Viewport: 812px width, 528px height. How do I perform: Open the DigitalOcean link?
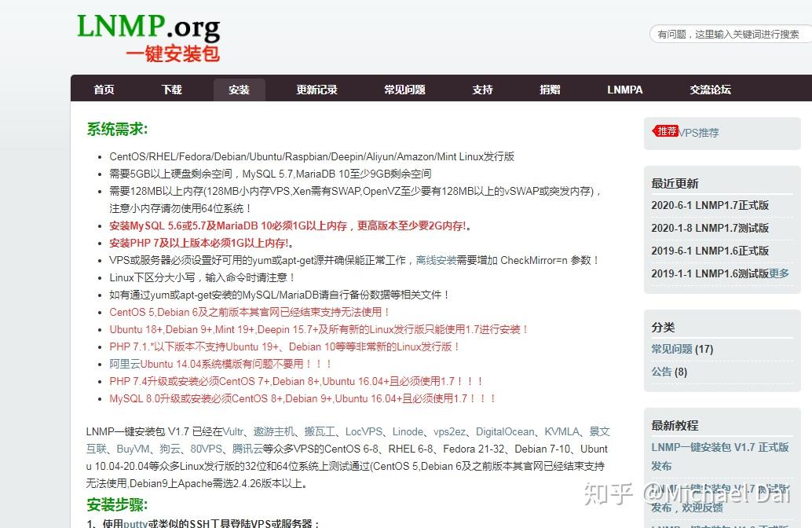point(505,431)
